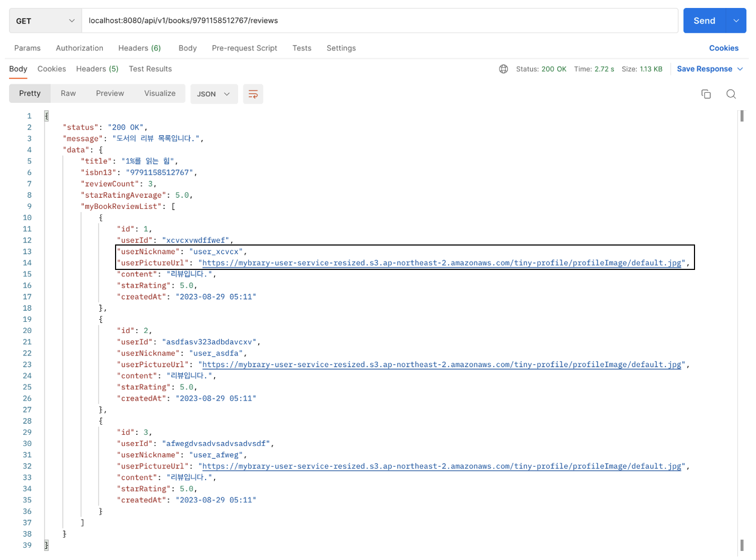
Task: Select the response Headers (5) tab
Action: click(x=97, y=69)
